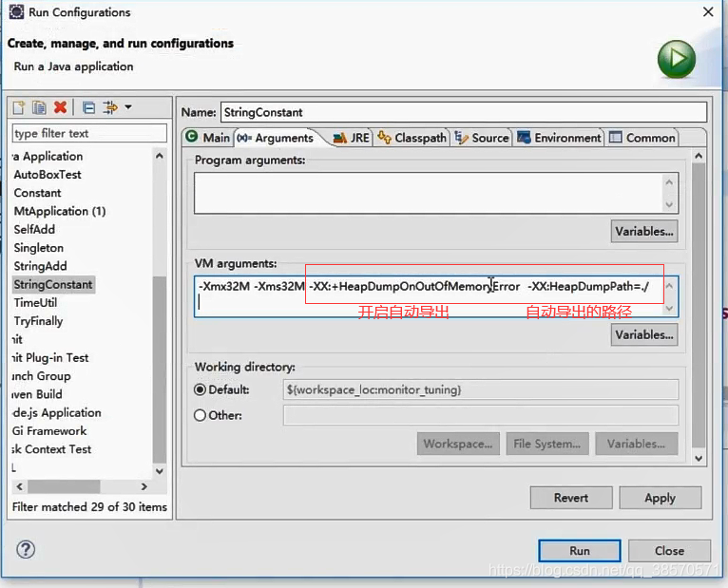728x588 pixels.
Task: Select OSGi Framework item in list
Action: 49,430
